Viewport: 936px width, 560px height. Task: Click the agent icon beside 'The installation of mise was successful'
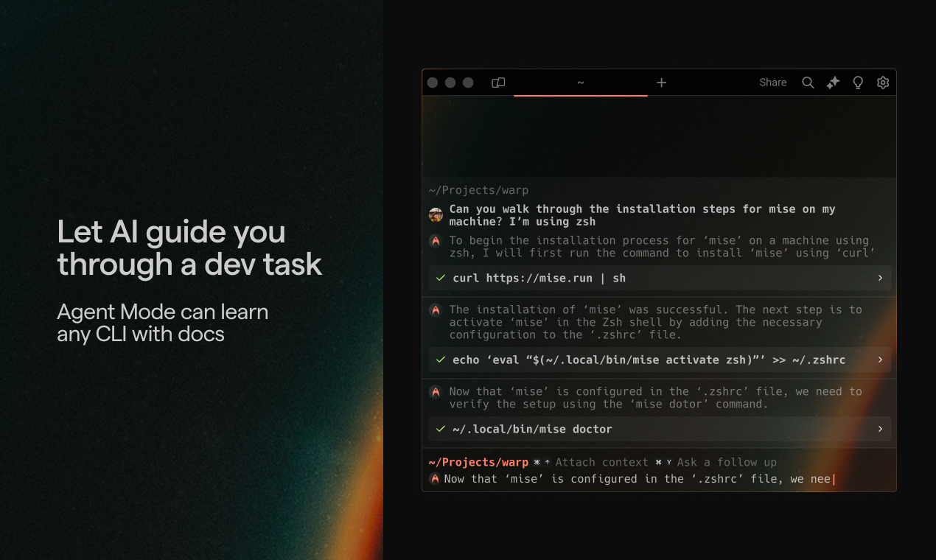tap(436, 310)
